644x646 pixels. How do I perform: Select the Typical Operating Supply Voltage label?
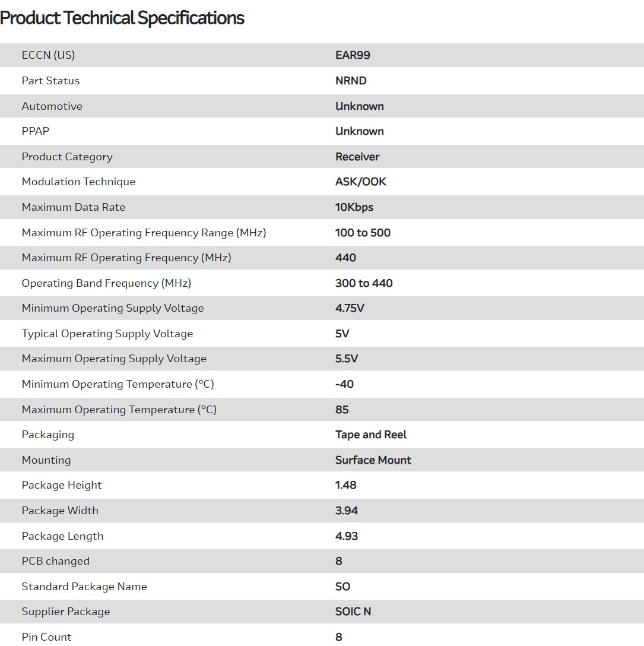point(107,334)
